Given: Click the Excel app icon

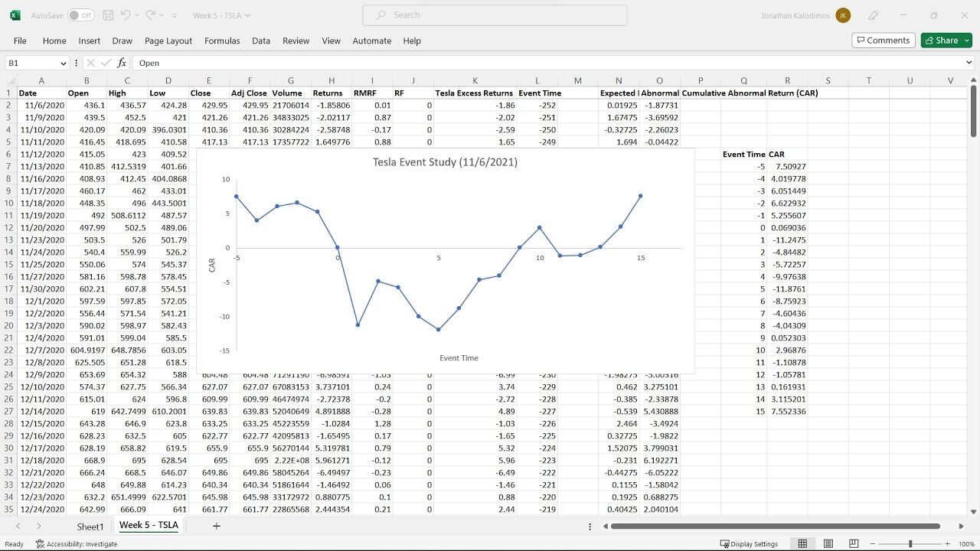Looking at the screenshot, I should [x=15, y=15].
